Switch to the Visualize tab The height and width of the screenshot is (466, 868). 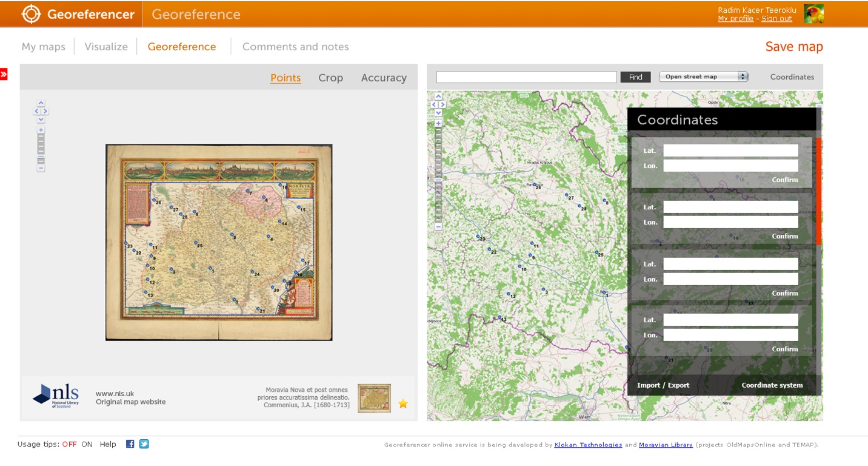[106, 47]
